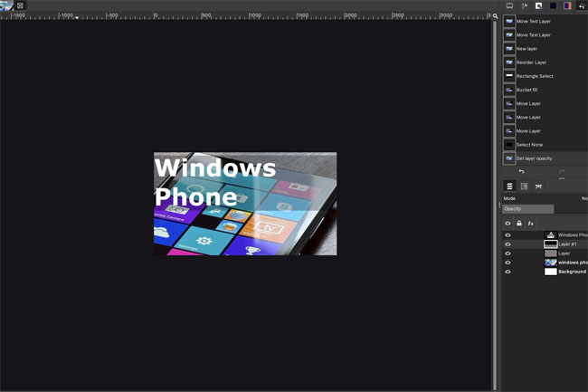Click the 'Bucket fill' history text
This screenshot has height=392, width=588.
coord(526,90)
